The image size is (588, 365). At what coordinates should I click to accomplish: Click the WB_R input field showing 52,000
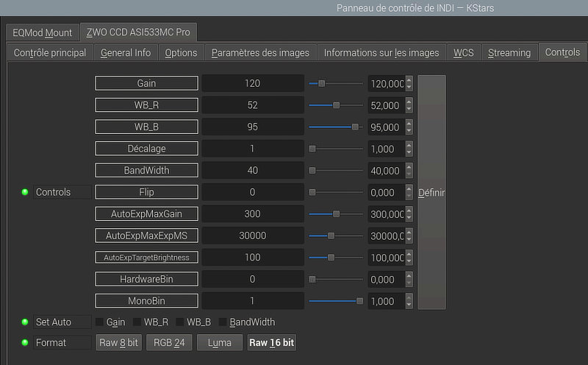[387, 105]
